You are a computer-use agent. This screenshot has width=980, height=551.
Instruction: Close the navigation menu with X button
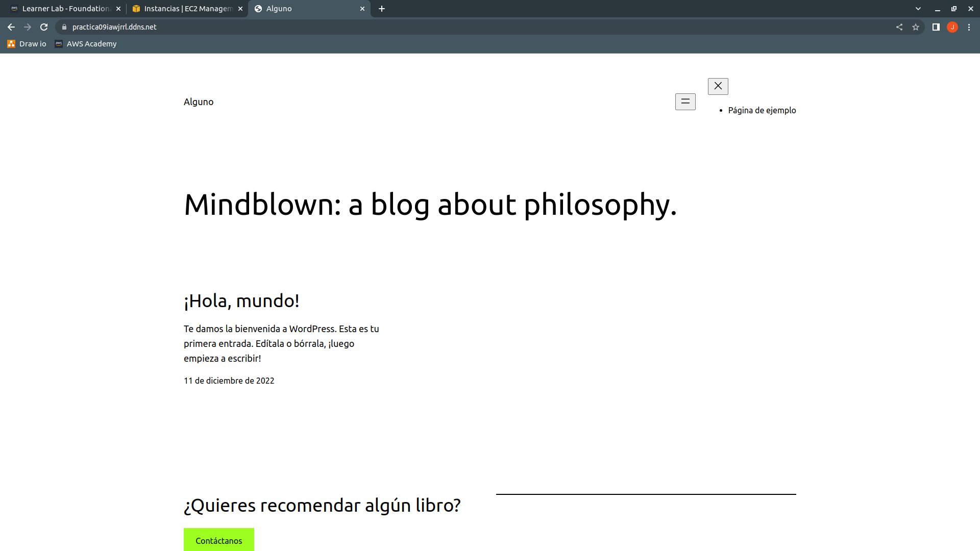click(x=718, y=86)
